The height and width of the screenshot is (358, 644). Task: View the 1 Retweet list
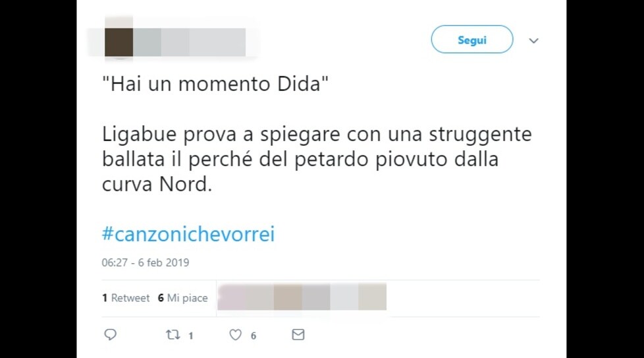tap(126, 298)
